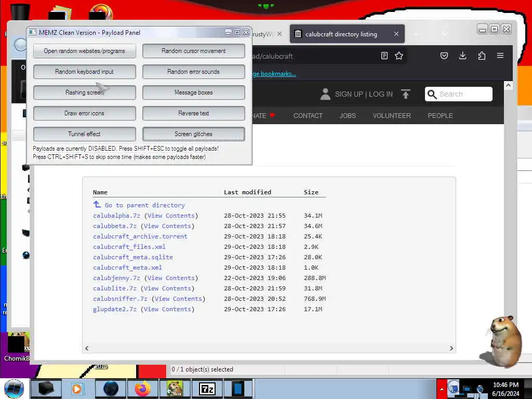Download glupdate2.7z file
The width and height of the screenshot is (532, 399).
point(115,310)
